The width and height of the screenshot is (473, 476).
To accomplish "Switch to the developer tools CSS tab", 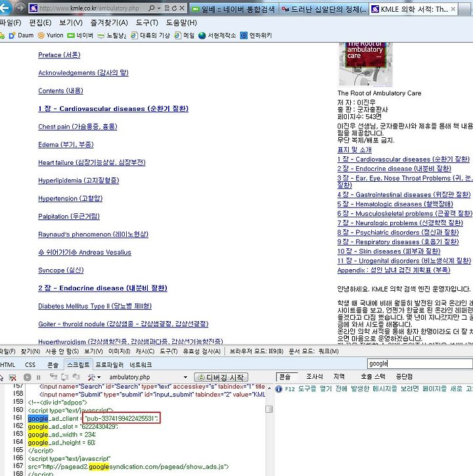I will tap(30, 364).
